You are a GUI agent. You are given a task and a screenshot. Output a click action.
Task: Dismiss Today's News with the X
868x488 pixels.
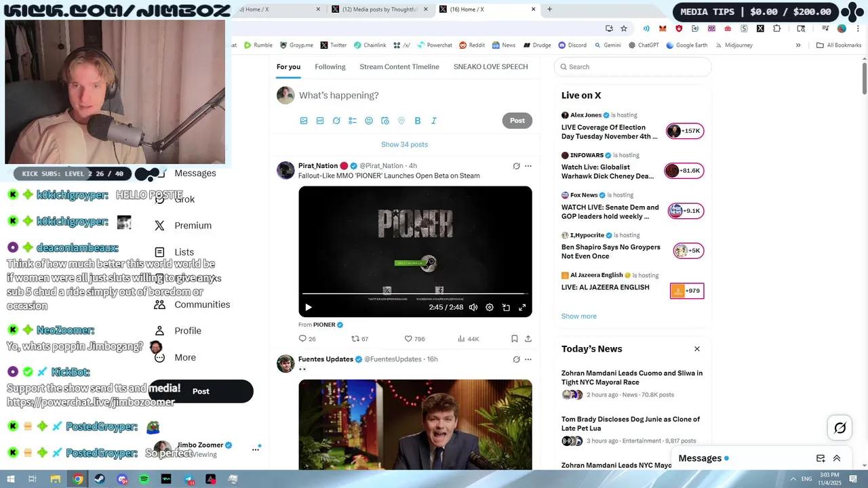coord(696,349)
